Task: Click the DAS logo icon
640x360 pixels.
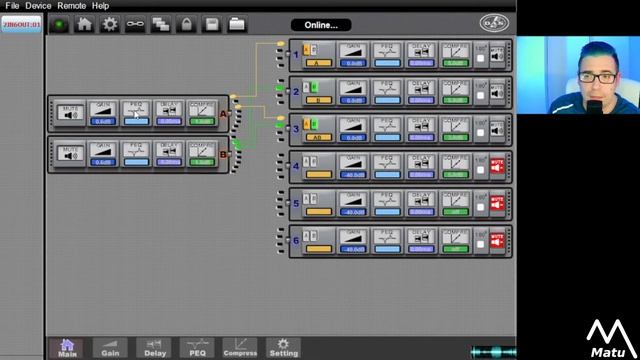Action: (494, 23)
